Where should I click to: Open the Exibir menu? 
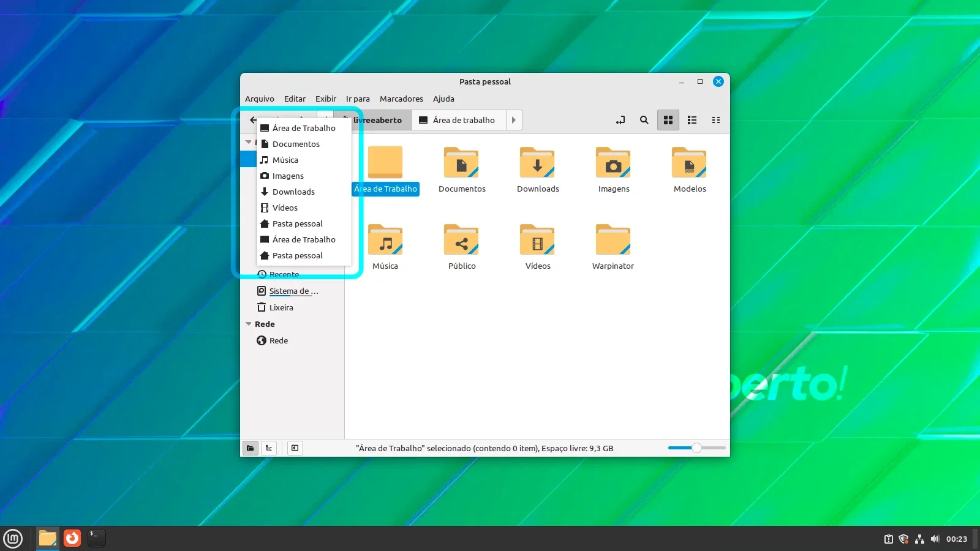326,99
